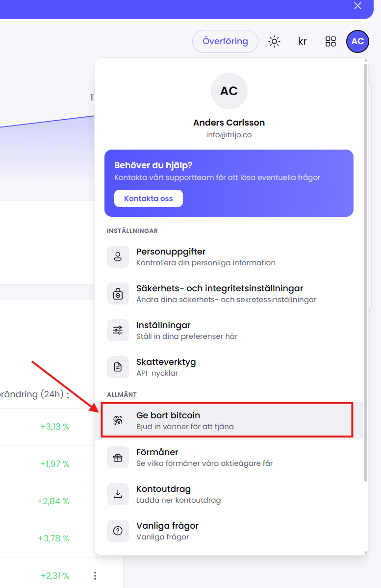Image resolution: width=381 pixels, height=588 pixels.
Task: Click the +3,78 % change value
Action: [x=53, y=538]
